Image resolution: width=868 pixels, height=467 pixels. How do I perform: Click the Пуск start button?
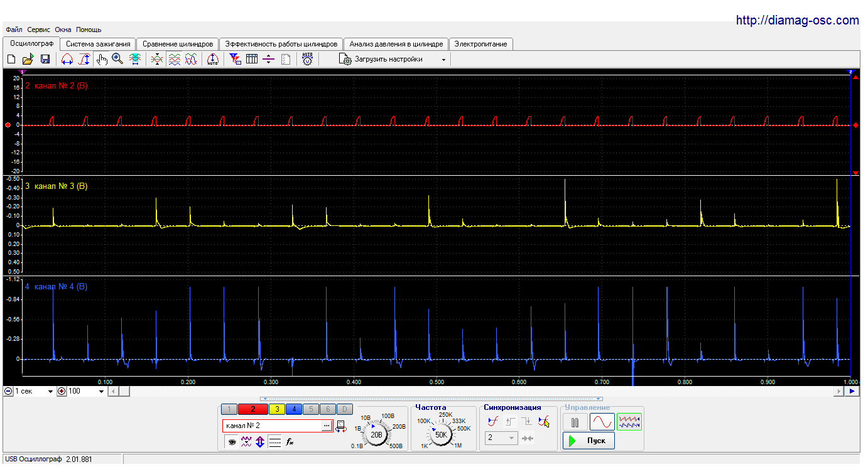(589, 441)
